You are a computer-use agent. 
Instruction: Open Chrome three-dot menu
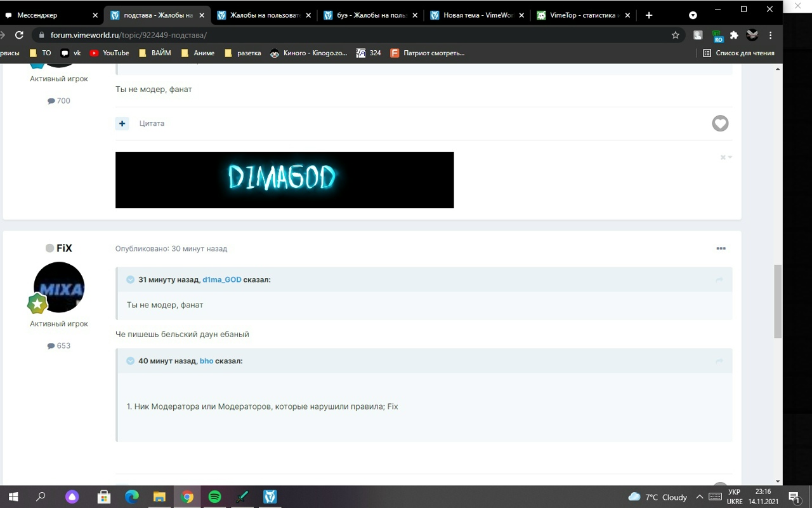pos(771,35)
